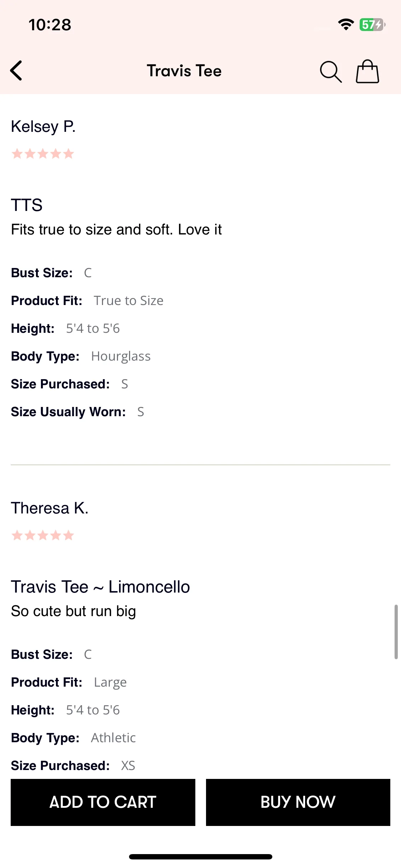Viewport: 401px width, 868px height.
Task: Open search with magnifier icon
Action: click(330, 72)
